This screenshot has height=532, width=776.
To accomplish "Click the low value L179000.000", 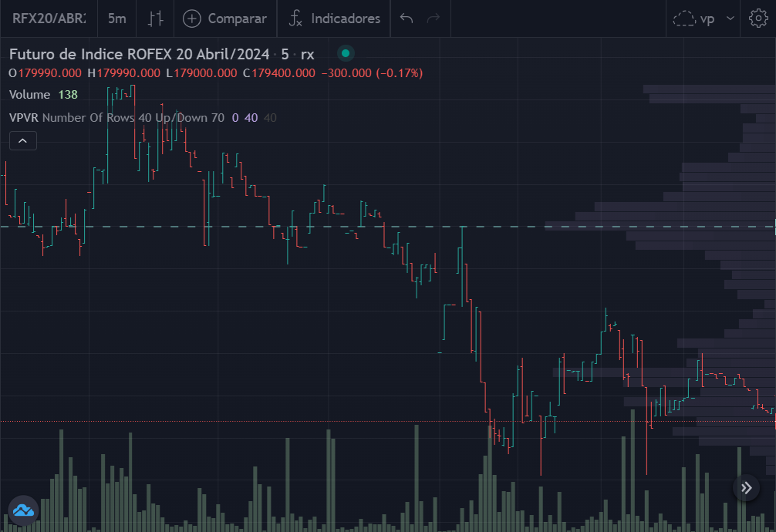I will coord(201,73).
